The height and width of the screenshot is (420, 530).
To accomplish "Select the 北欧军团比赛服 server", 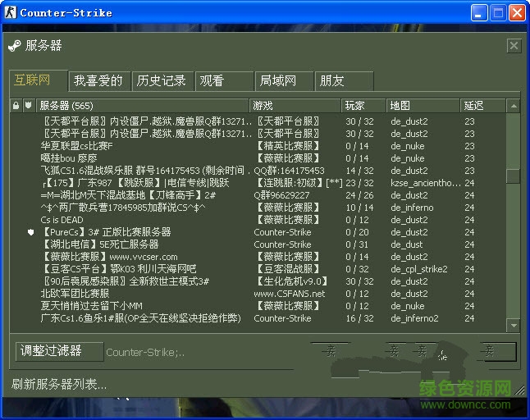I will (x=258, y=294).
